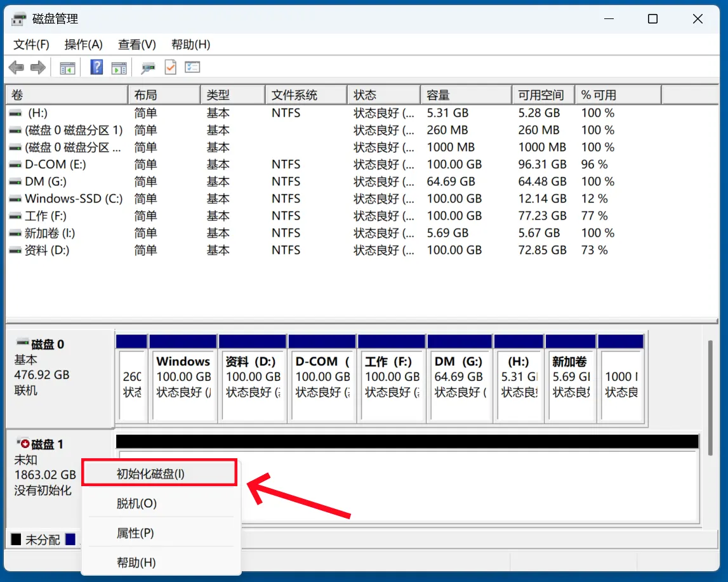728x582 pixels.
Task: Click the 磁盘 0 label showing 476.92 GB
Action: point(60,378)
